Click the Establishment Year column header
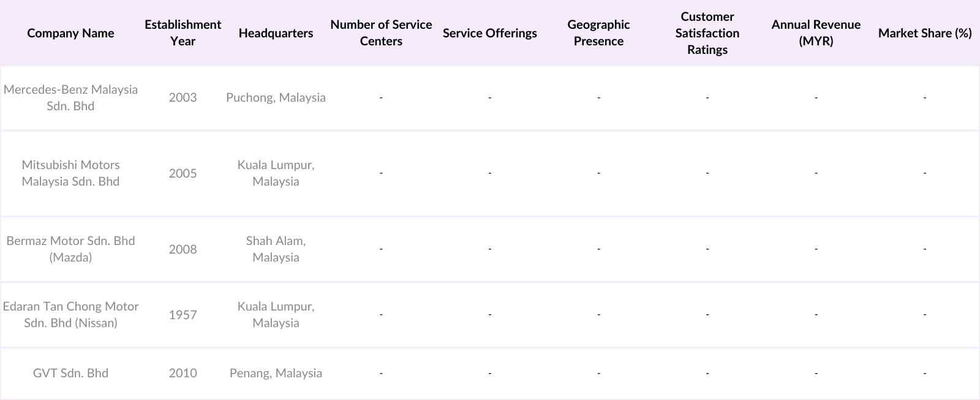The width and height of the screenshot is (980, 400). click(x=183, y=33)
